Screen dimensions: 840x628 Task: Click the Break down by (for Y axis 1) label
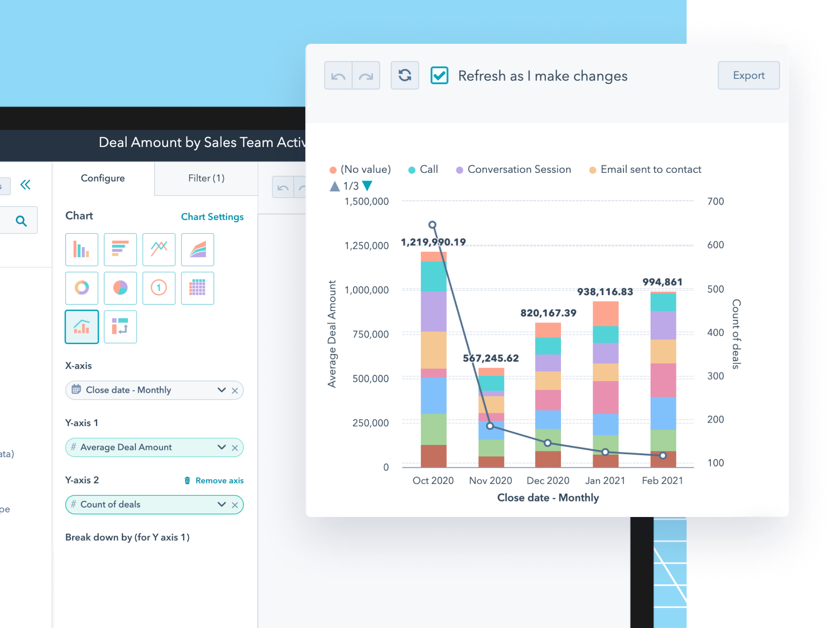click(128, 537)
